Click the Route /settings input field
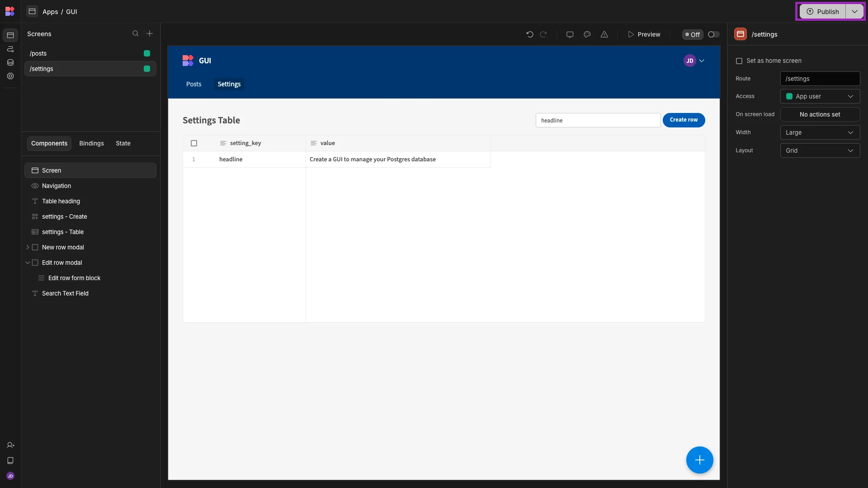The image size is (868, 488). pyautogui.click(x=820, y=79)
